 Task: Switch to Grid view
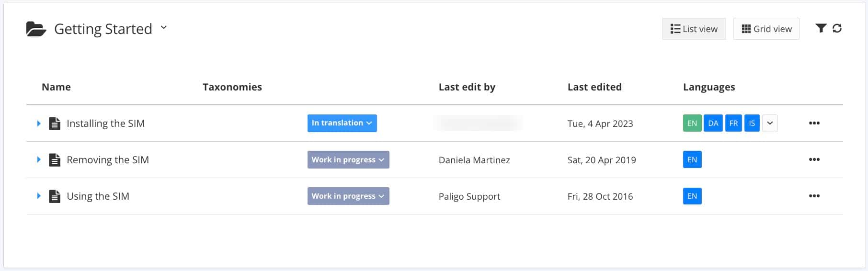point(766,29)
